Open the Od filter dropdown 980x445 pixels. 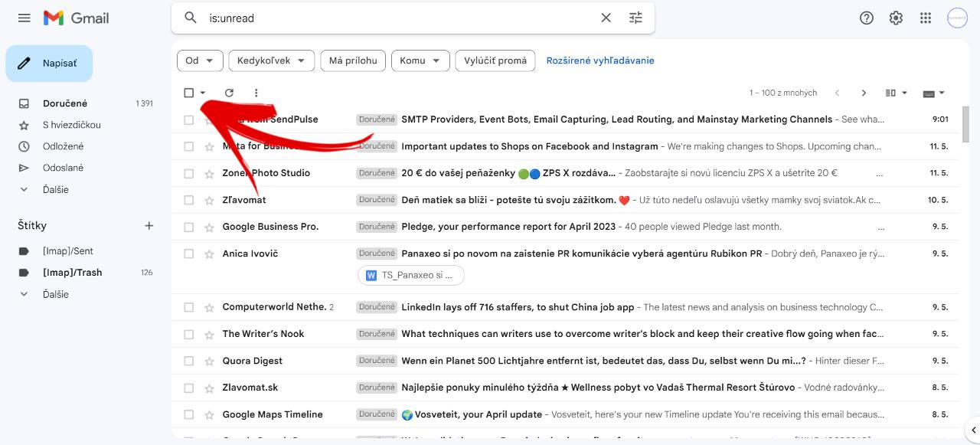200,61
